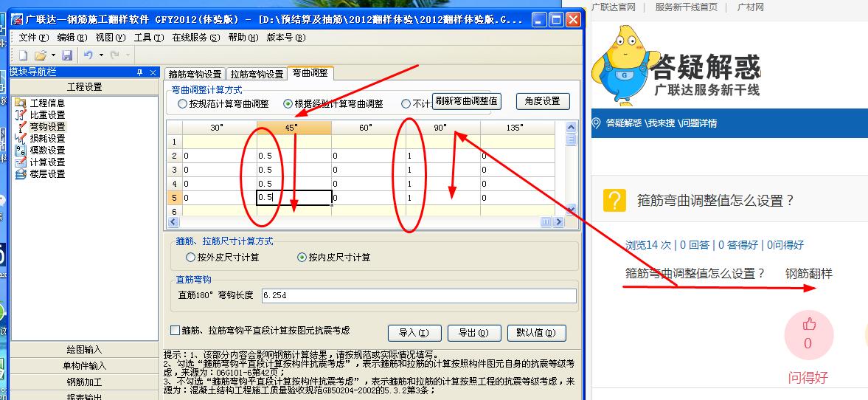Switch to the 拉筋弯钩设置 tab

coord(257,75)
